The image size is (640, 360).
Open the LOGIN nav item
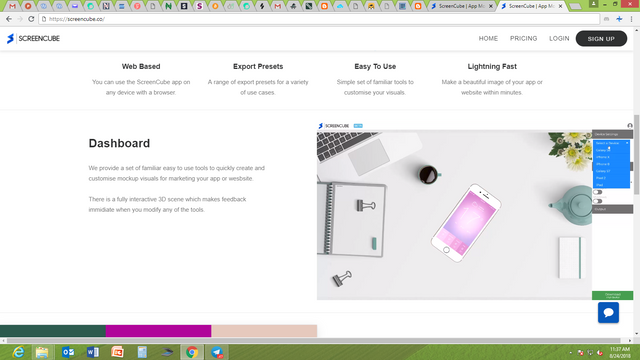pos(559,38)
